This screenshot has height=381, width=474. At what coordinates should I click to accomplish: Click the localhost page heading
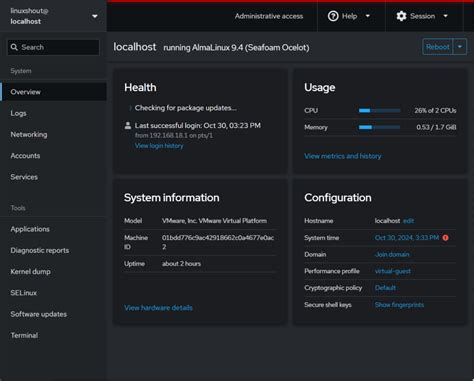(x=135, y=47)
